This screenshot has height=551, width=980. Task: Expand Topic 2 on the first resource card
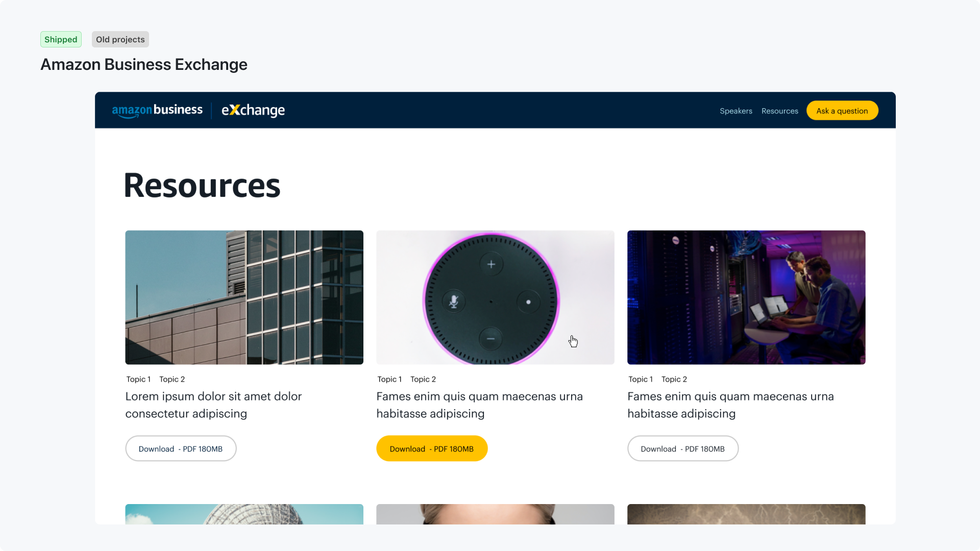point(172,379)
